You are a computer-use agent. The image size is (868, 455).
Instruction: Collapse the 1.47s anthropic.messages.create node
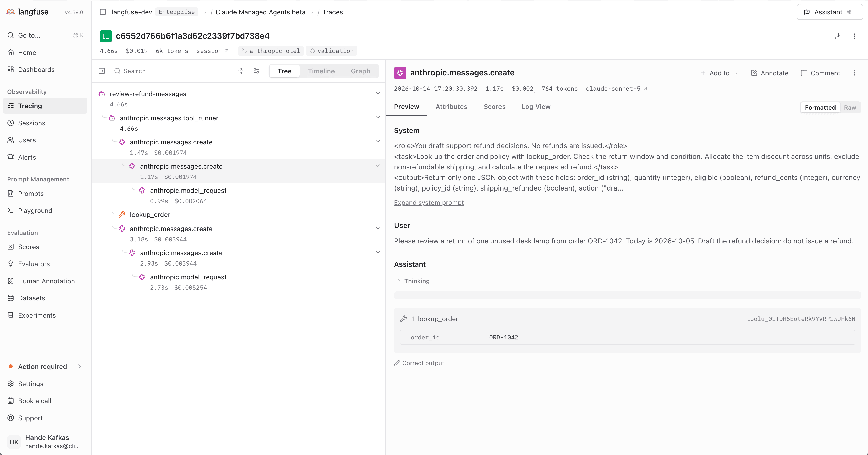click(378, 142)
